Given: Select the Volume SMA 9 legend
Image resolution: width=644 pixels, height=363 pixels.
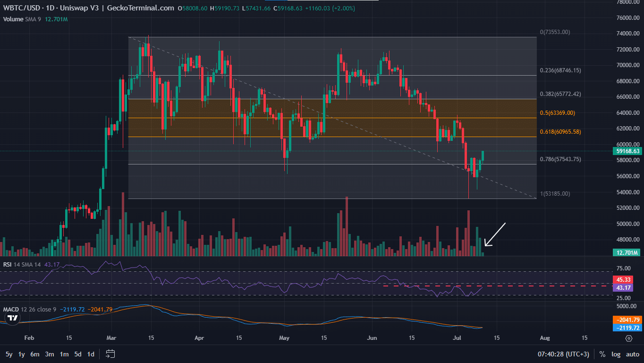Looking at the screenshot, I should point(23,19).
